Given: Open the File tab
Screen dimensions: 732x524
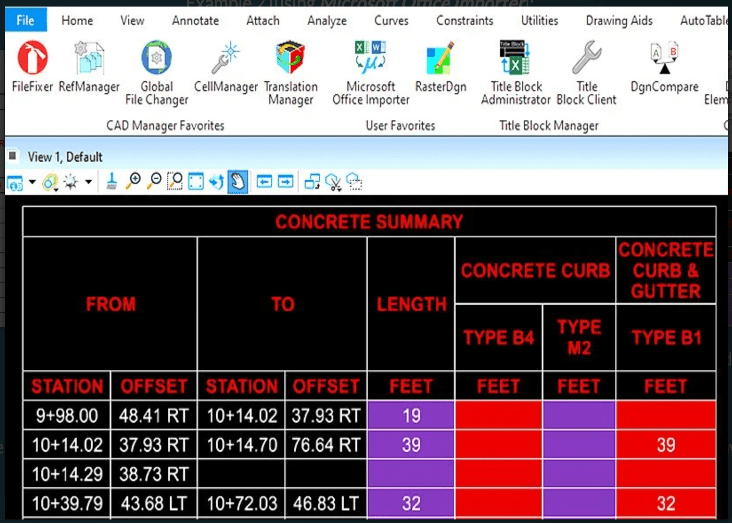Looking at the screenshot, I should click(25, 20).
